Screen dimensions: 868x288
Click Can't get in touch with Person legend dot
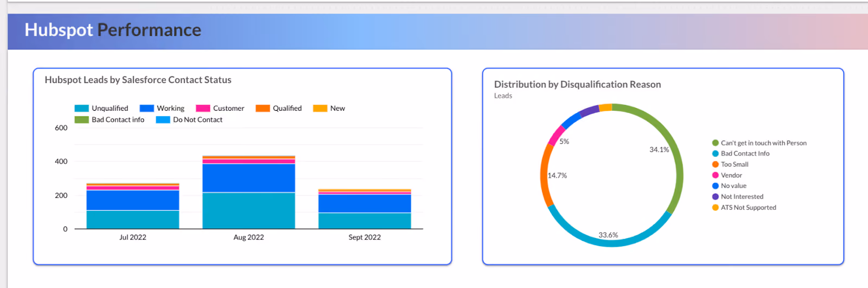pyautogui.click(x=716, y=143)
